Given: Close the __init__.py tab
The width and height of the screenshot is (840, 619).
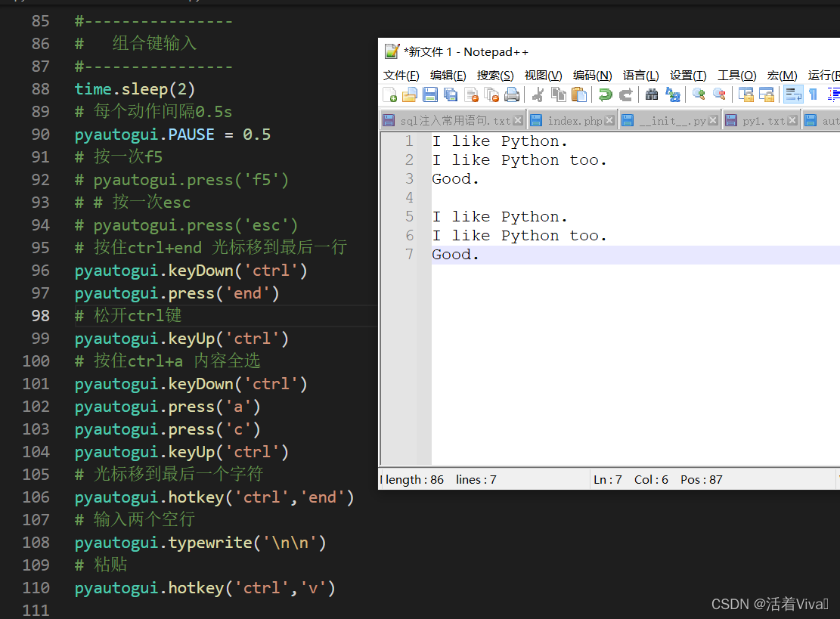Looking at the screenshot, I should (x=713, y=120).
